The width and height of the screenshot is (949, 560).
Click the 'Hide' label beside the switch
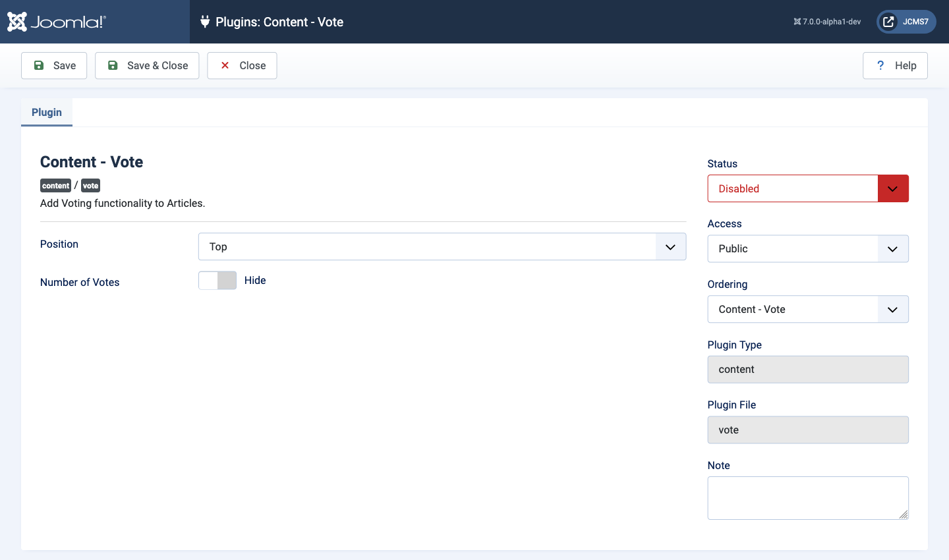(x=255, y=281)
